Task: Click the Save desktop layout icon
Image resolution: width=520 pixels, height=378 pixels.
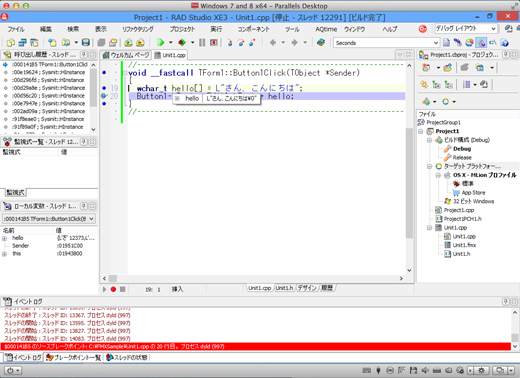Action: 508,29
